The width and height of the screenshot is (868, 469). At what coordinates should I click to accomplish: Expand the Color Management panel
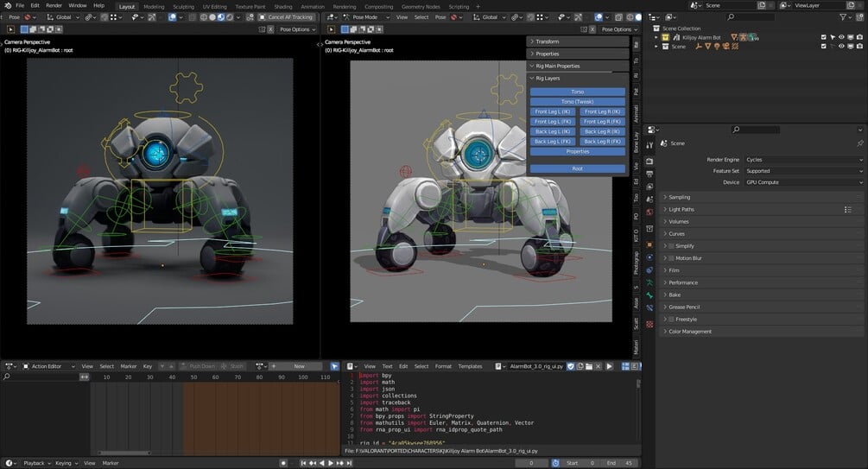(x=761, y=331)
